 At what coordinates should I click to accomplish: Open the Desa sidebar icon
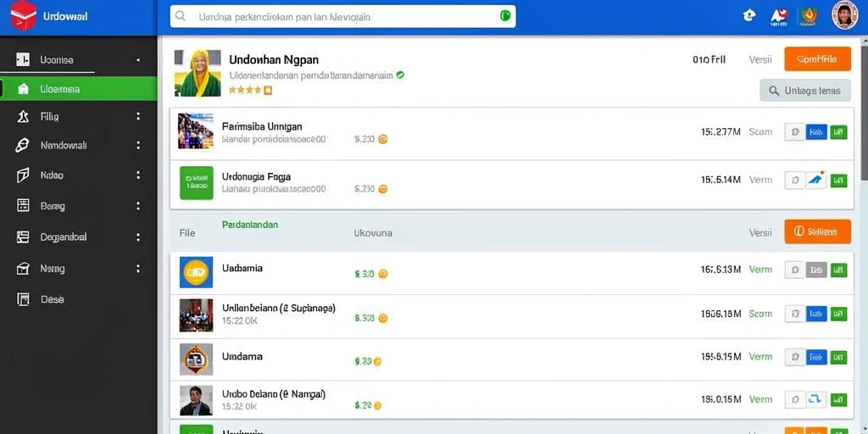tap(23, 299)
